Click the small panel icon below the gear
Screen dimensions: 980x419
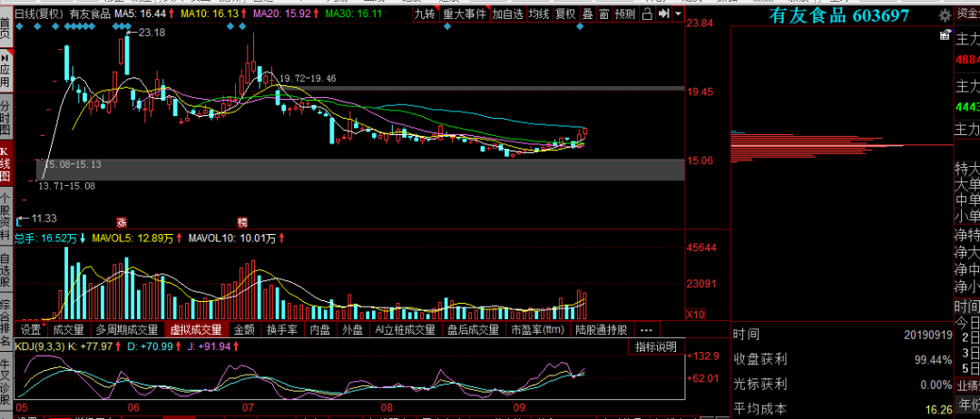[x=946, y=36]
